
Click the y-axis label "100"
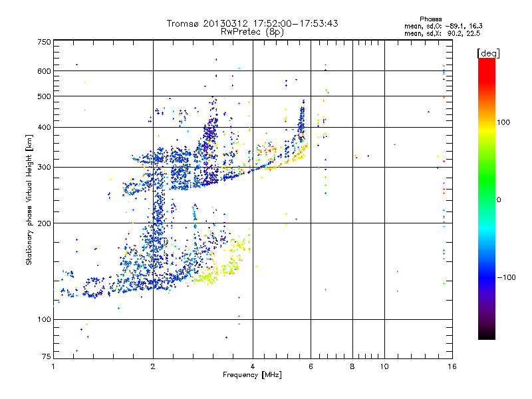tap(44, 319)
